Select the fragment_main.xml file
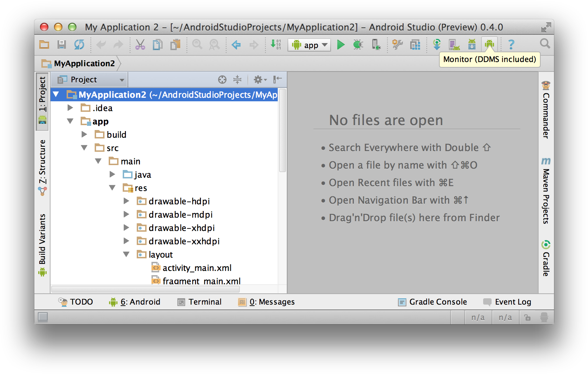This screenshot has width=588, height=374. click(202, 280)
